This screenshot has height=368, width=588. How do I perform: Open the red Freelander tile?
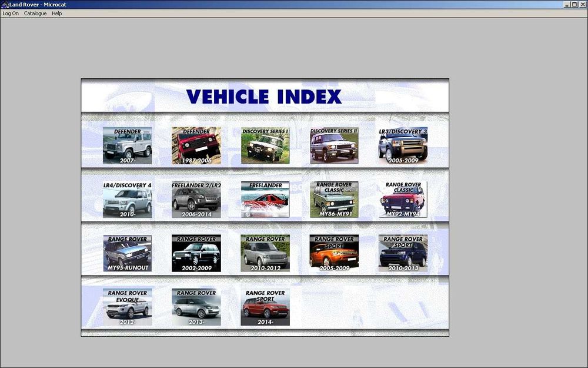point(265,200)
